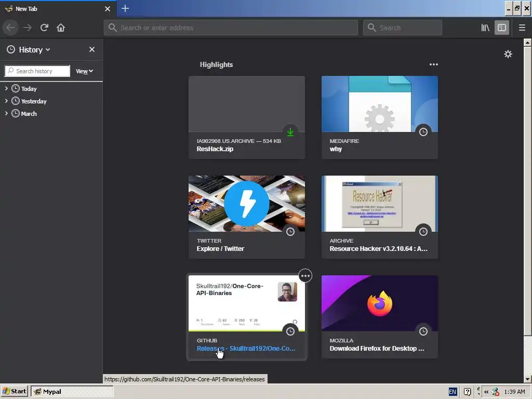532x399 pixels.
Task: Click the history clock badge on Mediafire card
Action: point(423,132)
